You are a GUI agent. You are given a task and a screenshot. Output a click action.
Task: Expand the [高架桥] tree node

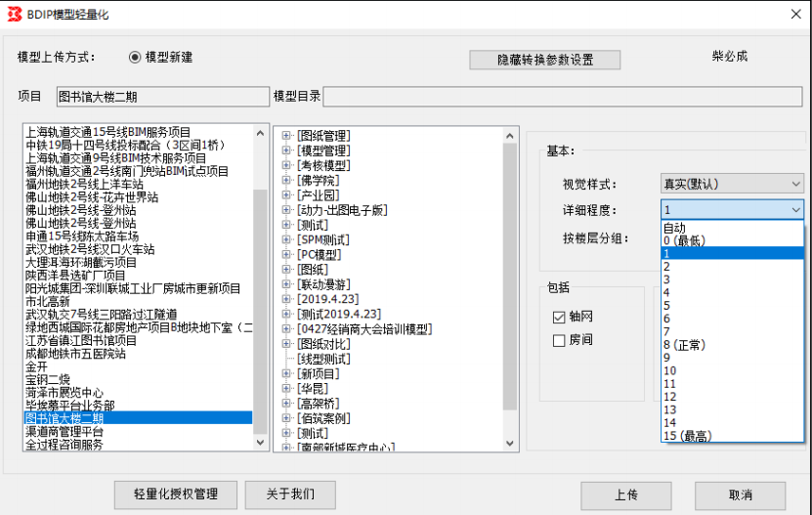coord(286,403)
